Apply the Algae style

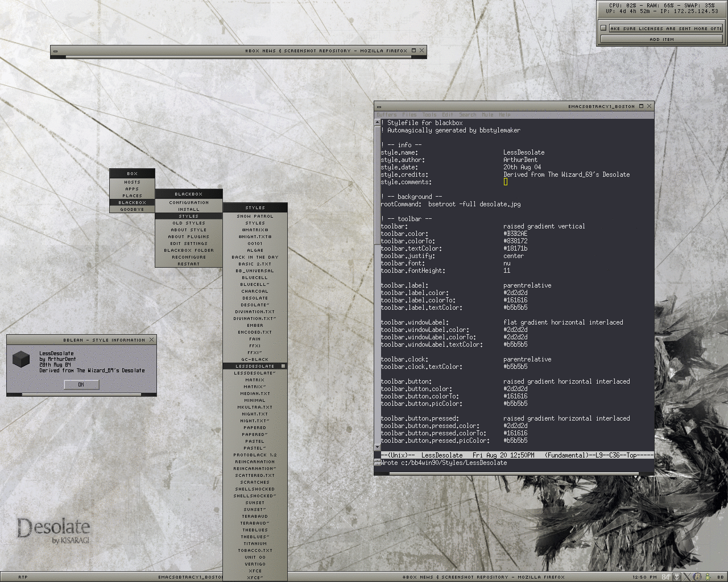click(x=255, y=250)
